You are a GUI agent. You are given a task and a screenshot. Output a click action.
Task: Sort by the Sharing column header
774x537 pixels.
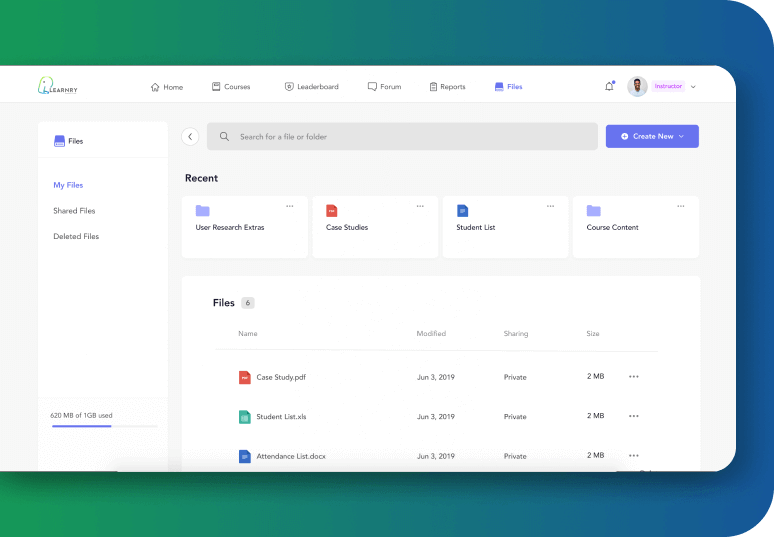(x=516, y=334)
